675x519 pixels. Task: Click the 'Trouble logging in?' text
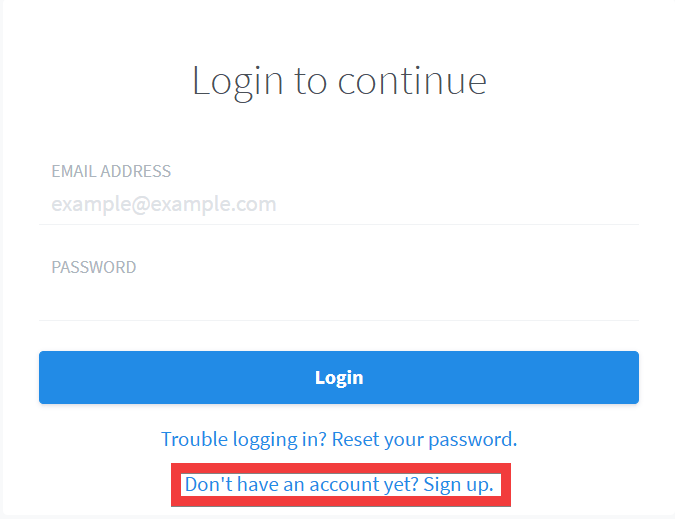point(244,439)
